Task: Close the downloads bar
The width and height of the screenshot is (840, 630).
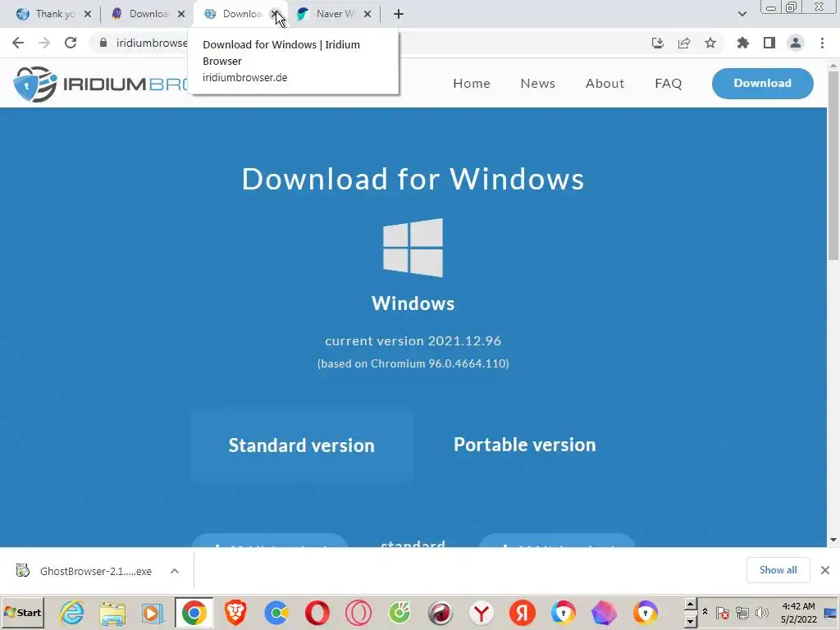Action: [825, 570]
